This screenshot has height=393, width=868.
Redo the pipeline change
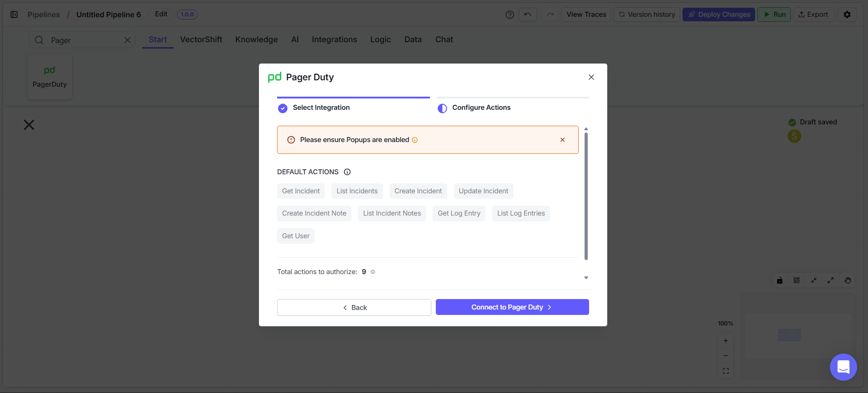[x=550, y=15]
